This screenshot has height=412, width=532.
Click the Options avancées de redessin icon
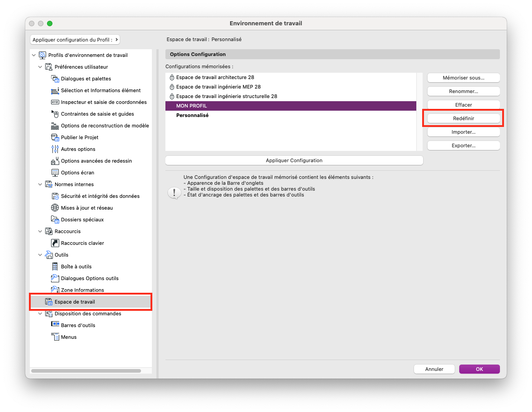tap(55, 161)
